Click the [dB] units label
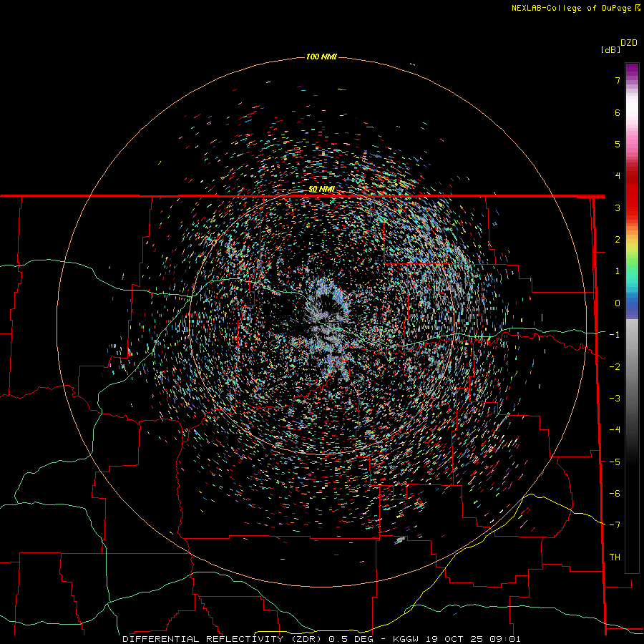644x644 pixels. pos(611,49)
